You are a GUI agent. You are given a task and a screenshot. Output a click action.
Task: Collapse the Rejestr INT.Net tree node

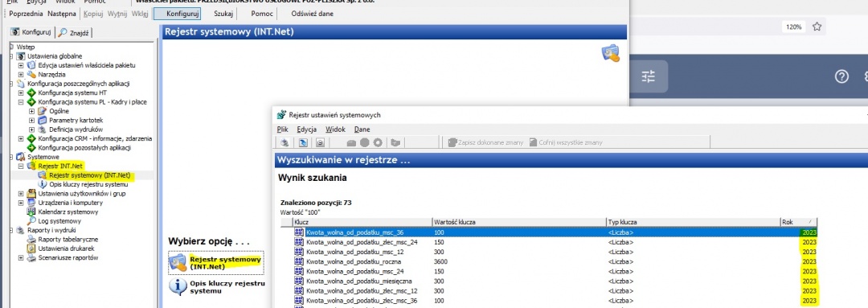[21, 166]
